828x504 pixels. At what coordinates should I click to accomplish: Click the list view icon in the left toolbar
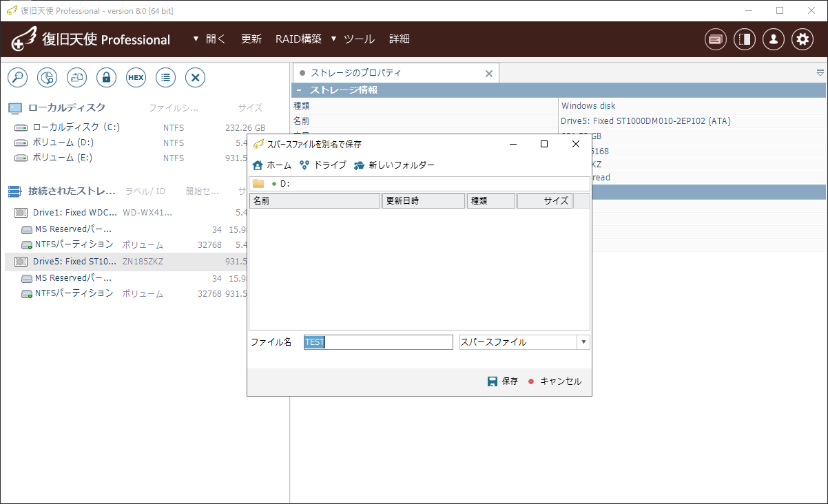pos(165,77)
